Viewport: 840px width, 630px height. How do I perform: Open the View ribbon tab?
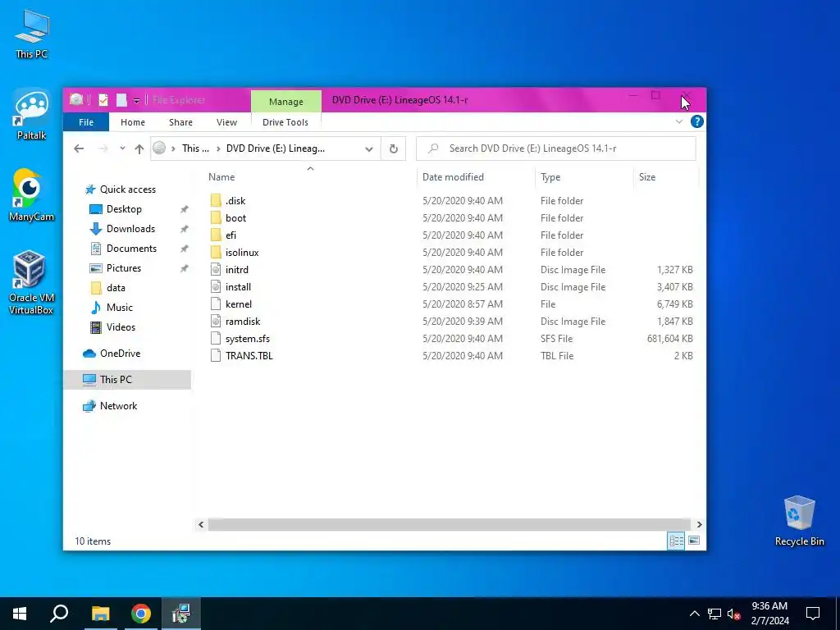226,122
